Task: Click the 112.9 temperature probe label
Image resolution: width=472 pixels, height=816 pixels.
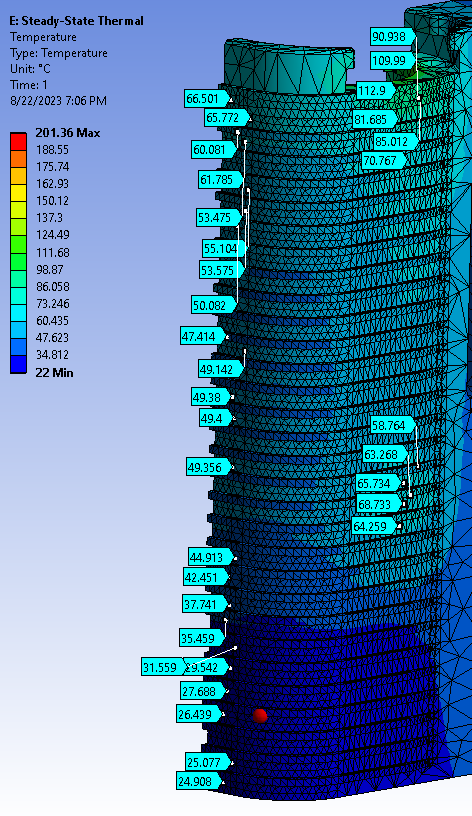Action: coord(376,91)
